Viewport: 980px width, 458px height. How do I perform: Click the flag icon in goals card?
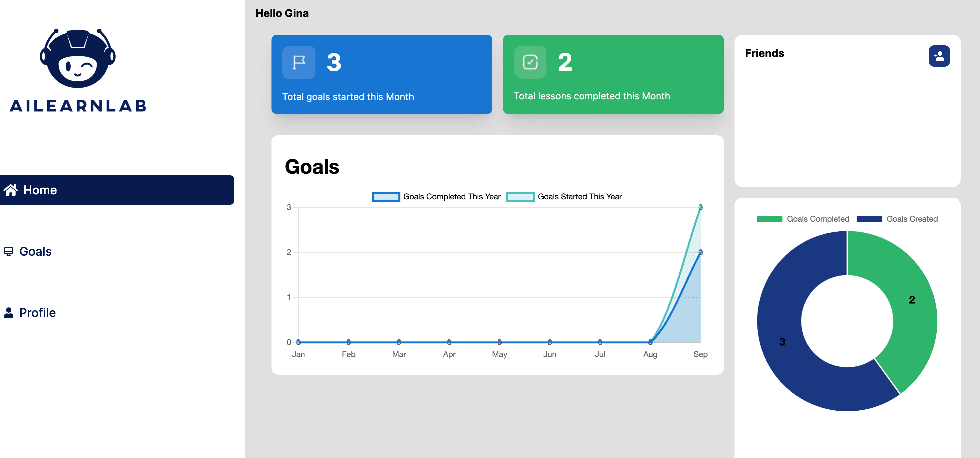pos(299,62)
